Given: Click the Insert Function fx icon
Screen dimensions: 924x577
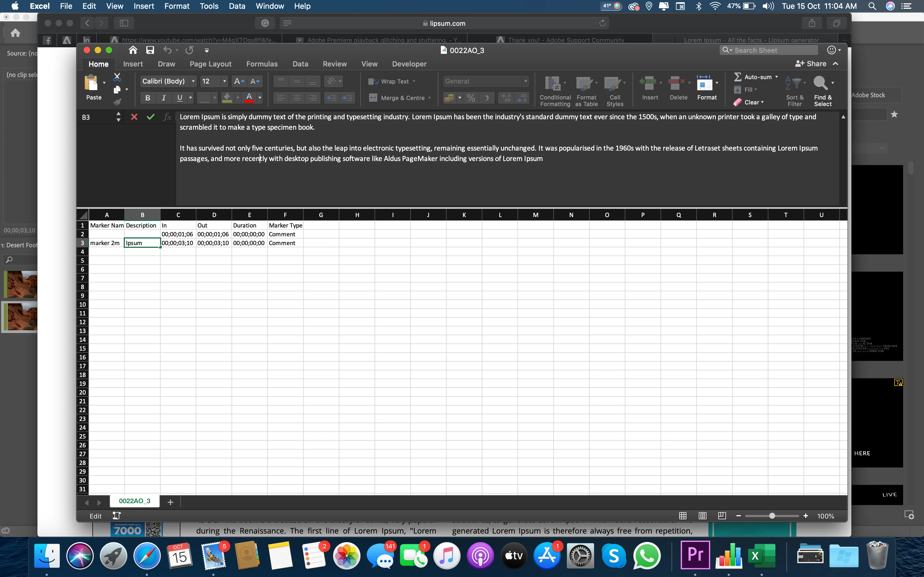Looking at the screenshot, I should (167, 117).
